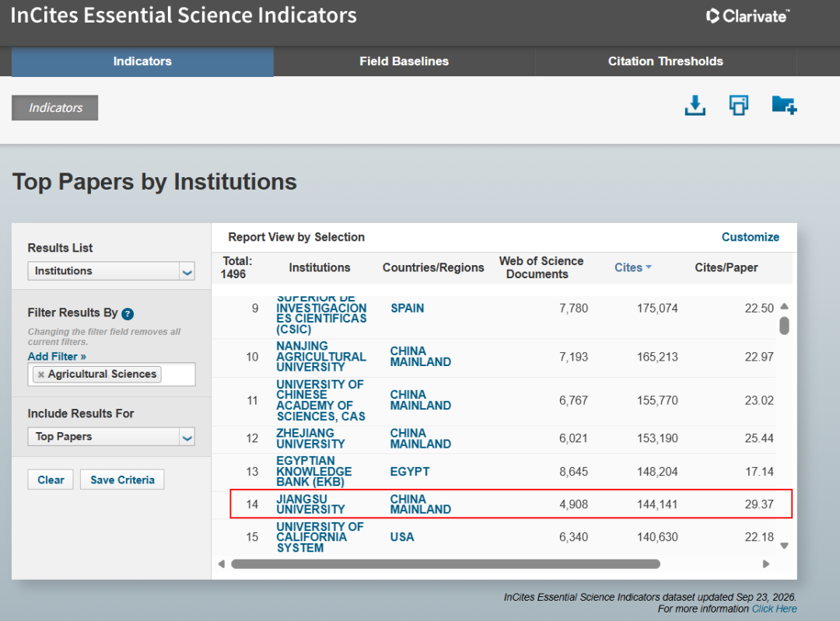
Task: Click the cites value 144,141
Action: [x=656, y=504]
